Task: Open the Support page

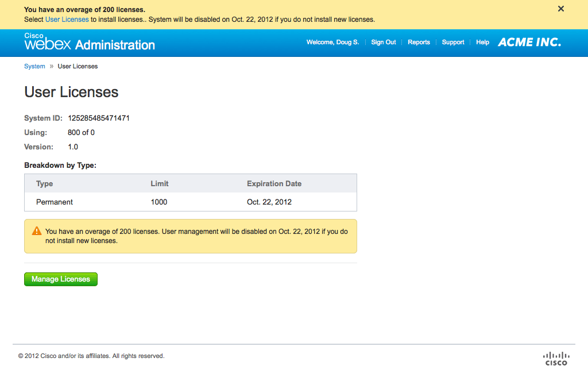Action: pos(453,43)
